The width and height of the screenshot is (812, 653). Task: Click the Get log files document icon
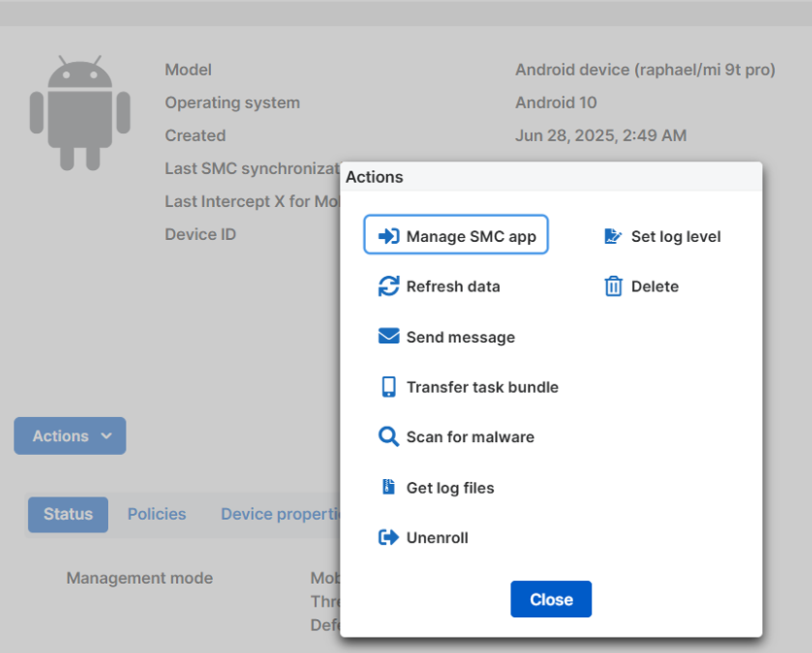[x=389, y=487]
